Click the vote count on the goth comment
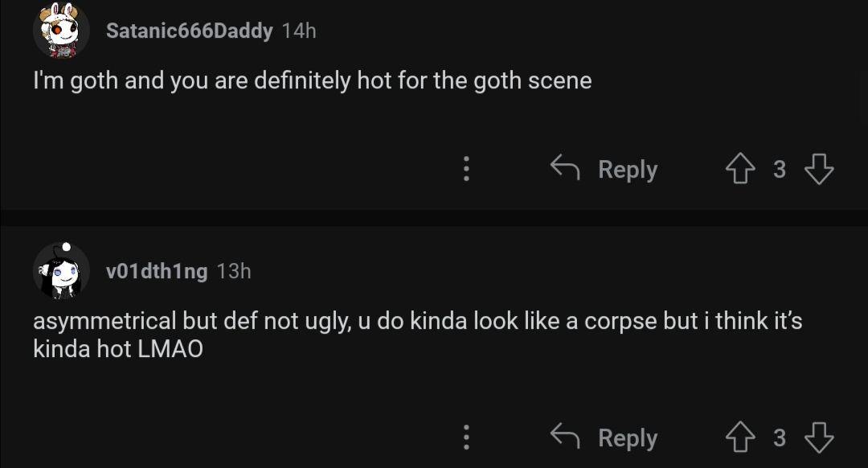Image resolution: width=868 pixels, height=468 pixels. pyautogui.click(x=779, y=169)
